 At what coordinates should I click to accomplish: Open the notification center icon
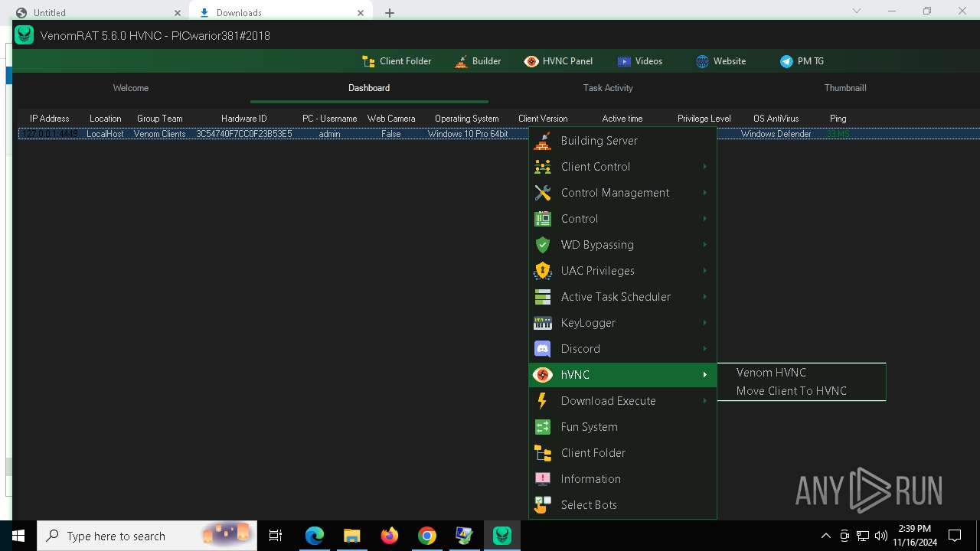tap(955, 536)
